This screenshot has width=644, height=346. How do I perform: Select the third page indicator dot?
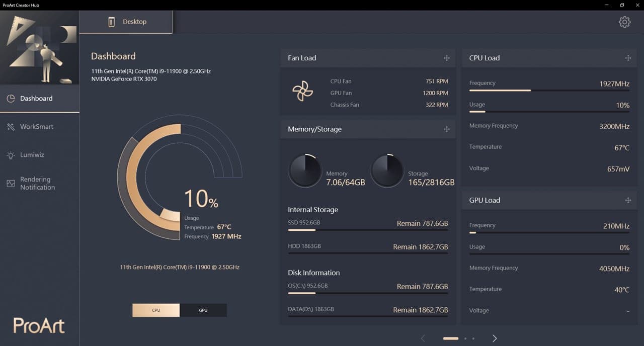click(473, 338)
